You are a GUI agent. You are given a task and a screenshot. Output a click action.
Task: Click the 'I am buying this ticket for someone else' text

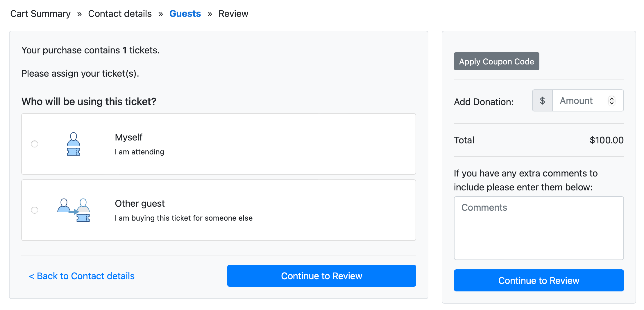pos(184,218)
